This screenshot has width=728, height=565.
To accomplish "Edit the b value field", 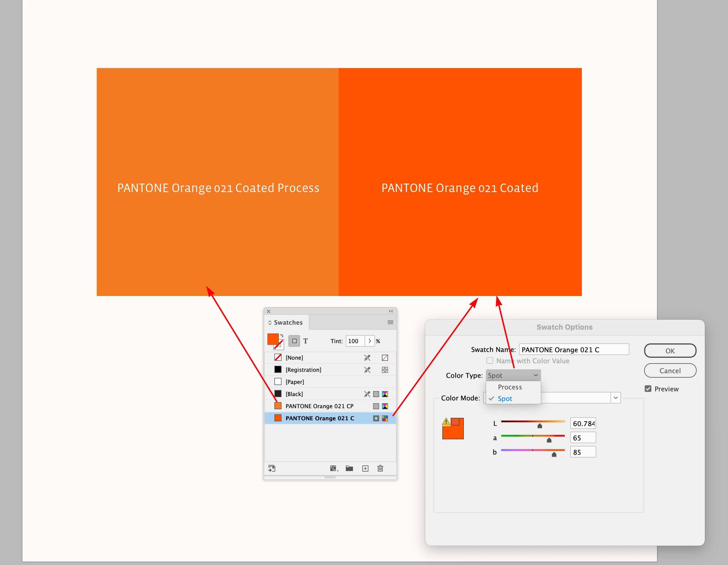I will pos(583,452).
